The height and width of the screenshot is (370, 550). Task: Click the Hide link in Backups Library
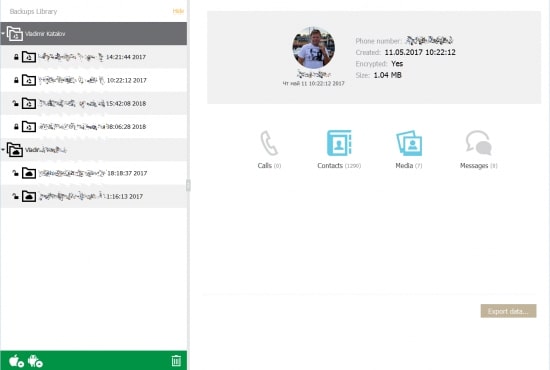click(x=178, y=11)
